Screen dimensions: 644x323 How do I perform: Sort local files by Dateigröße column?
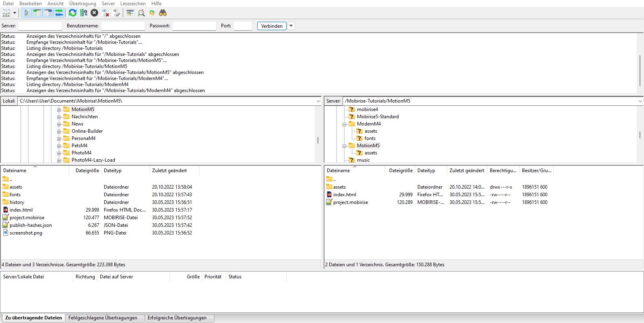tap(87, 171)
